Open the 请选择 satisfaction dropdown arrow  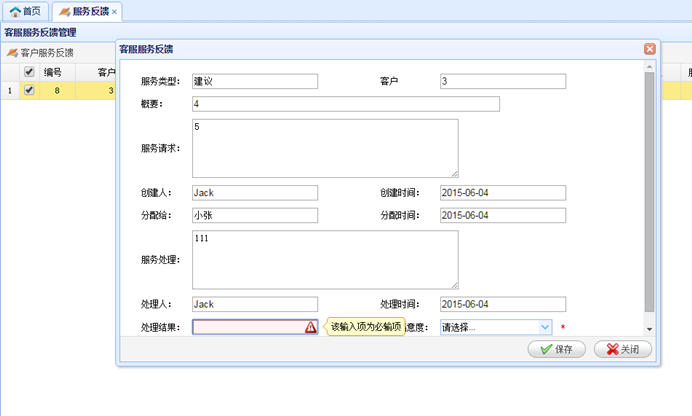pyautogui.click(x=545, y=327)
